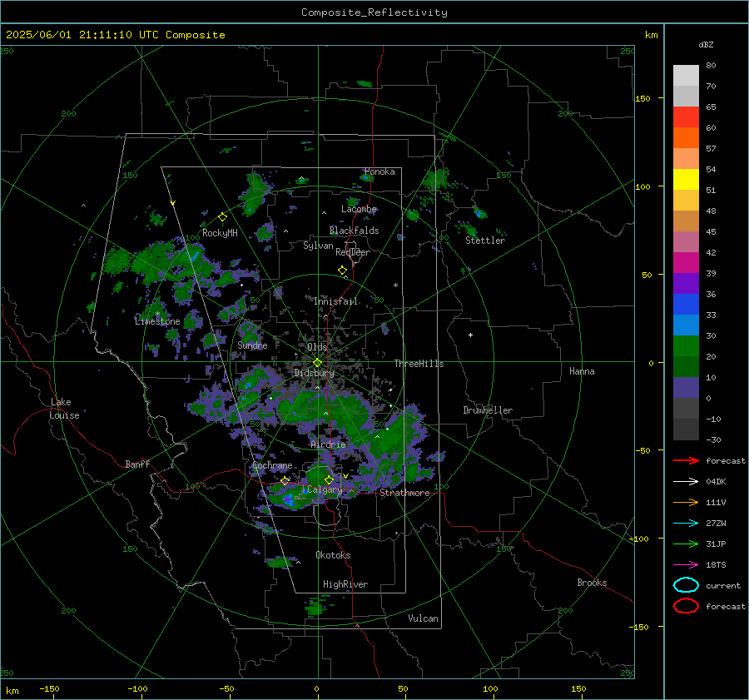Image resolution: width=749 pixels, height=700 pixels.
Task: Click the cyan 27ZW arrow in the legend
Action: [686, 524]
